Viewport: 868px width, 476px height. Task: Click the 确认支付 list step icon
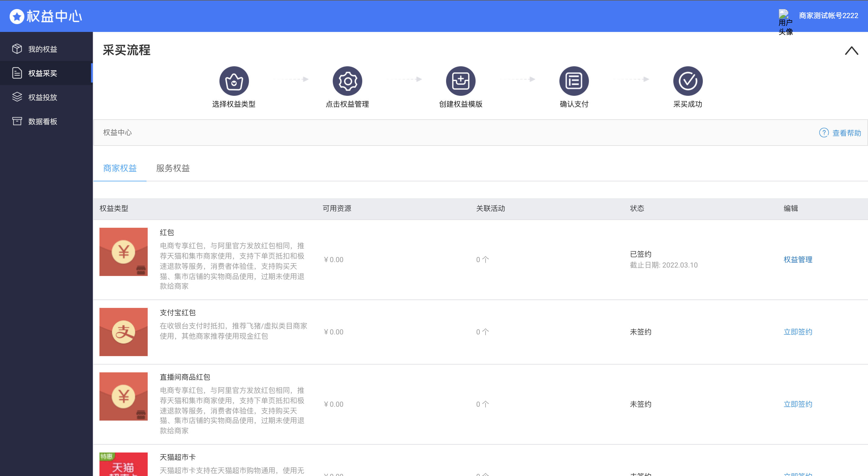point(574,81)
